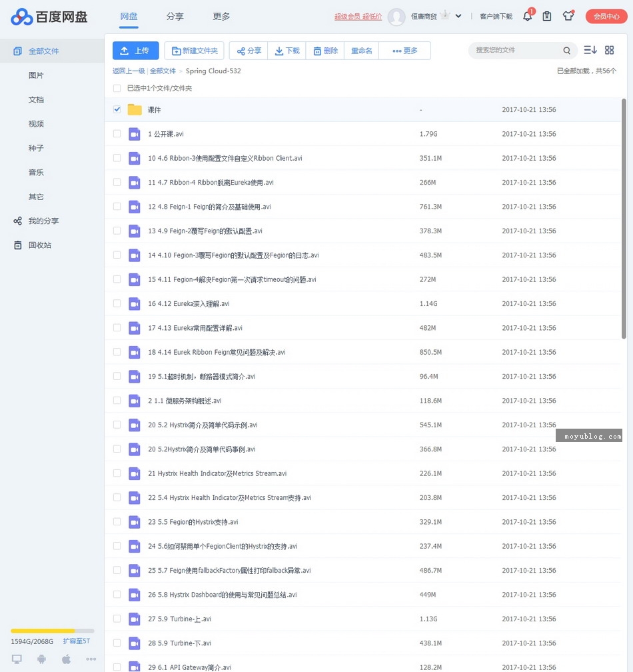
Task: Switch to the 分享 top tab
Action: pos(175,16)
